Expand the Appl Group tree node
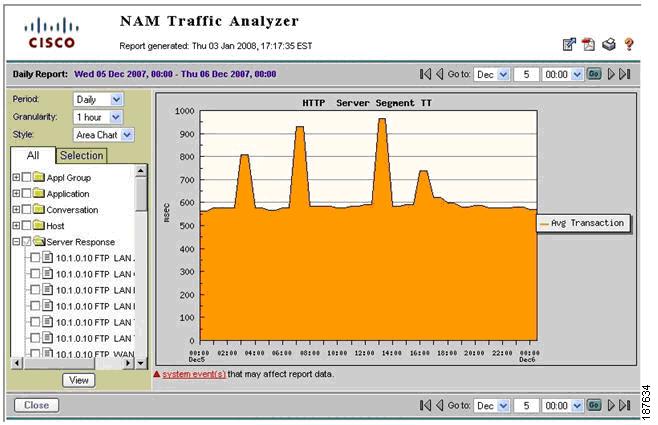Viewport: 658px width, 425px height. click(x=16, y=177)
